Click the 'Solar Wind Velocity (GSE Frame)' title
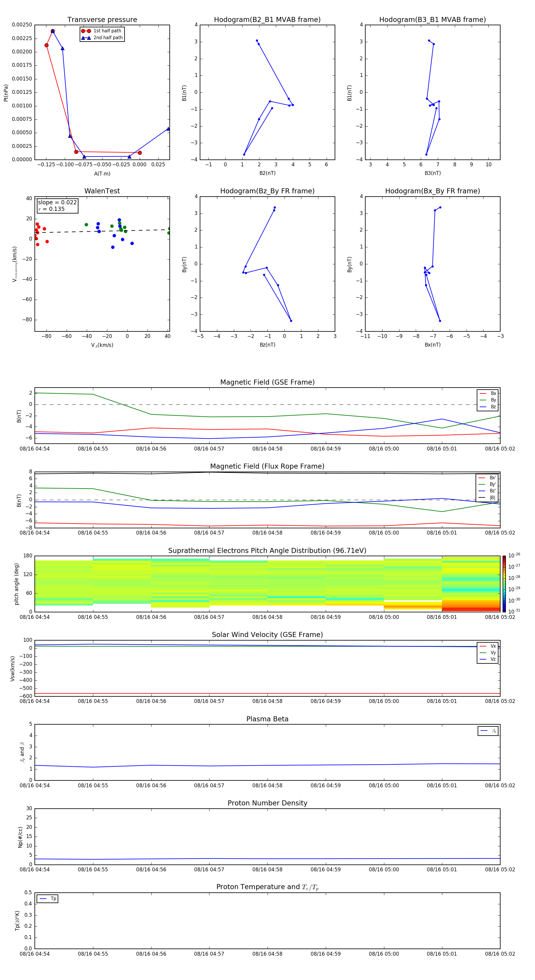 click(x=267, y=635)
